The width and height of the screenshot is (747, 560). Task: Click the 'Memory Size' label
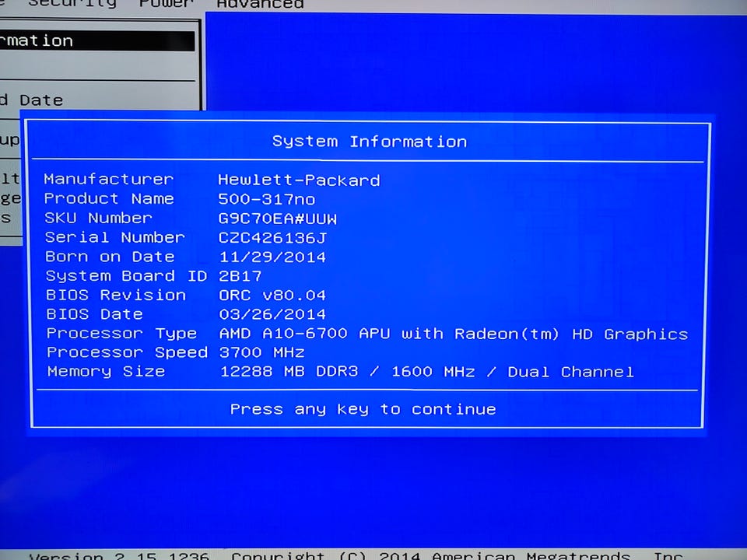coord(107,372)
